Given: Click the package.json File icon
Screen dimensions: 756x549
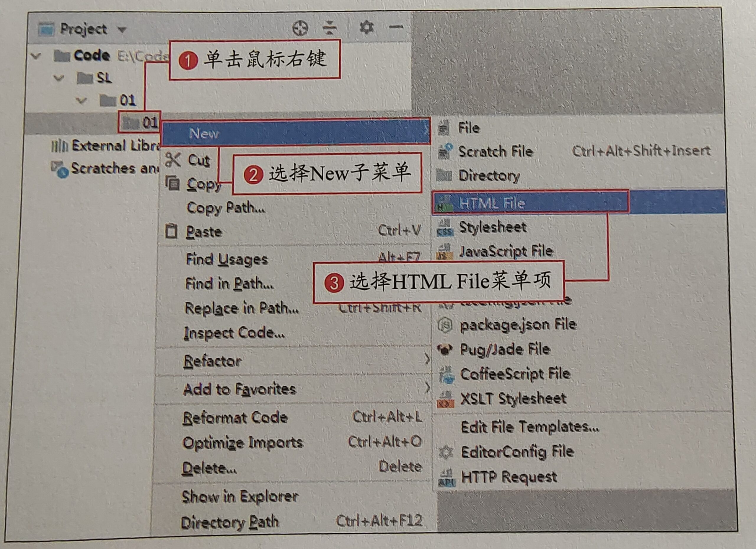Looking at the screenshot, I should tap(445, 325).
